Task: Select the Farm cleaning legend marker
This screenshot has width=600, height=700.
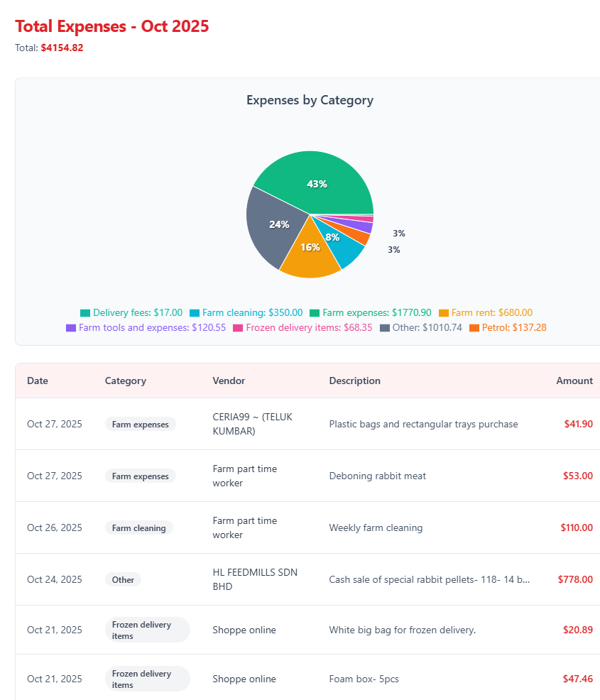Action: coord(194,312)
